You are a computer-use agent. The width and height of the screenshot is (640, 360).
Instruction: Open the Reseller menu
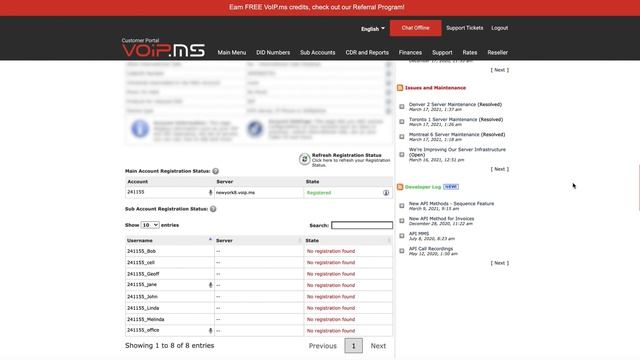coord(498,53)
